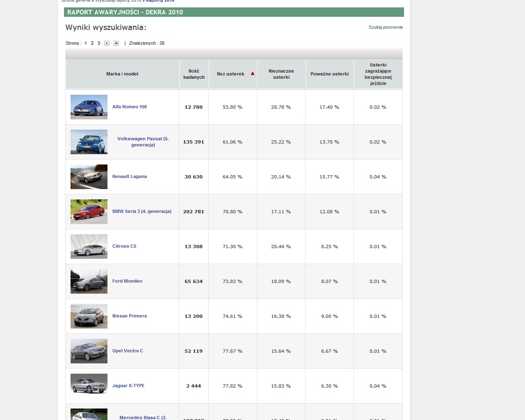Sort by Nieznaczne usterki column header
Image resolution: width=525 pixels, height=420 pixels.
pyautogui.click(x=281, y=74)
